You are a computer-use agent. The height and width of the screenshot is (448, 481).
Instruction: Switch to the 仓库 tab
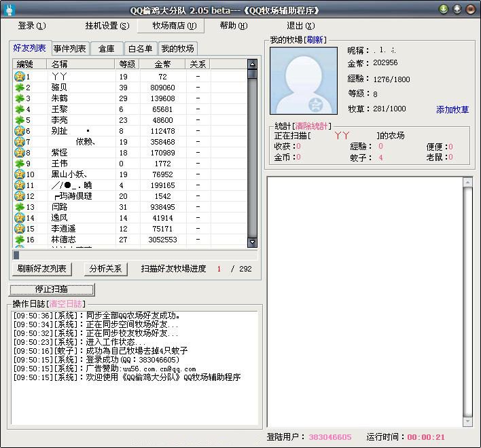pos(107,49)
